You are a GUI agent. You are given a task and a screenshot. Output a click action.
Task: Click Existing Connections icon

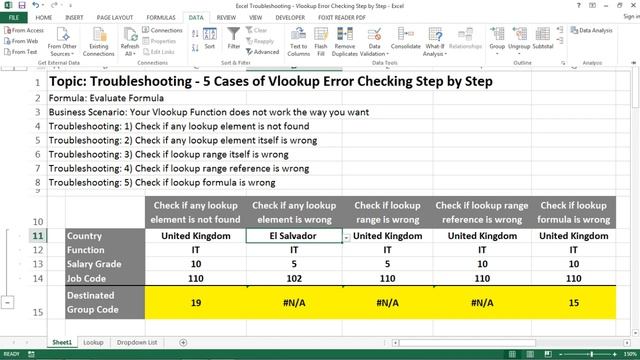(98, 42)
